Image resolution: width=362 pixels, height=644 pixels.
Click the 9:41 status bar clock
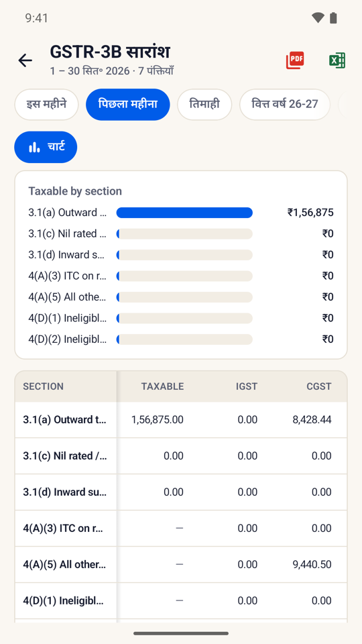click(36, 17)
